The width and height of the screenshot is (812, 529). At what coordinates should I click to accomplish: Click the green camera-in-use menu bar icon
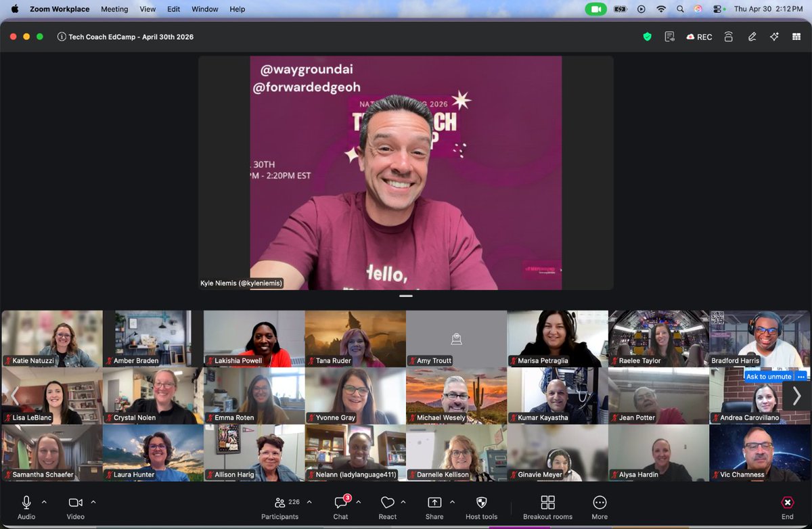click(596, 9)
